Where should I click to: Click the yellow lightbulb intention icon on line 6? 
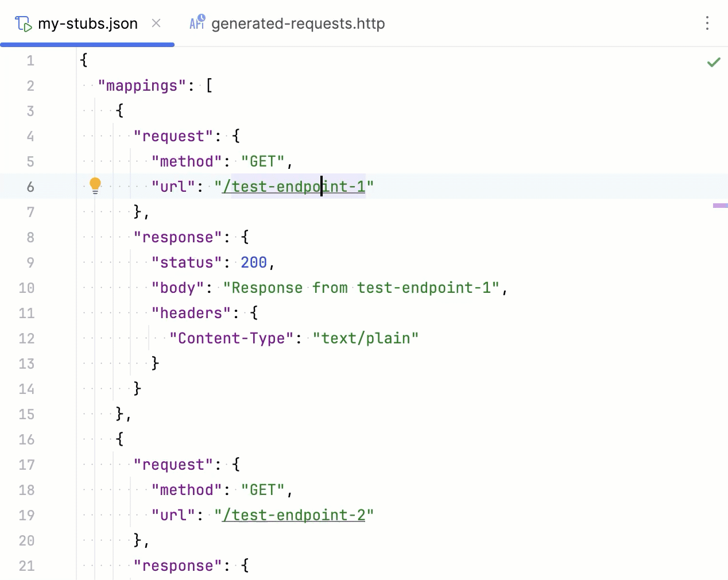95,185
